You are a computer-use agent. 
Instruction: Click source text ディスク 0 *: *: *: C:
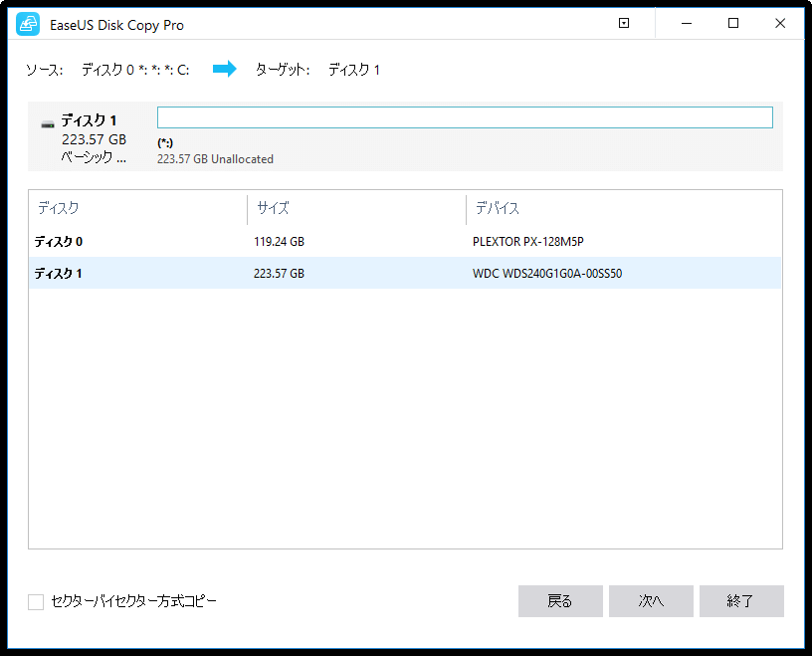point(135,70)
